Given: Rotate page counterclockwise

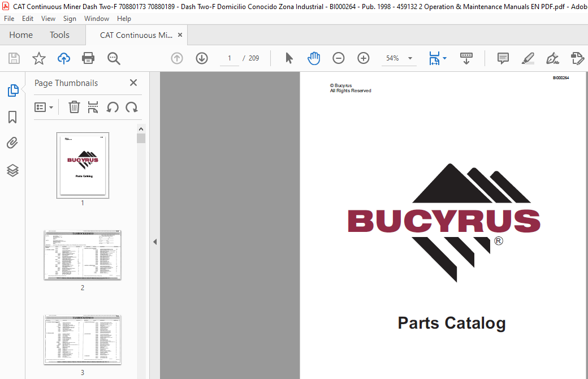Looking at the screenshot, I should [x=113, y=107].
